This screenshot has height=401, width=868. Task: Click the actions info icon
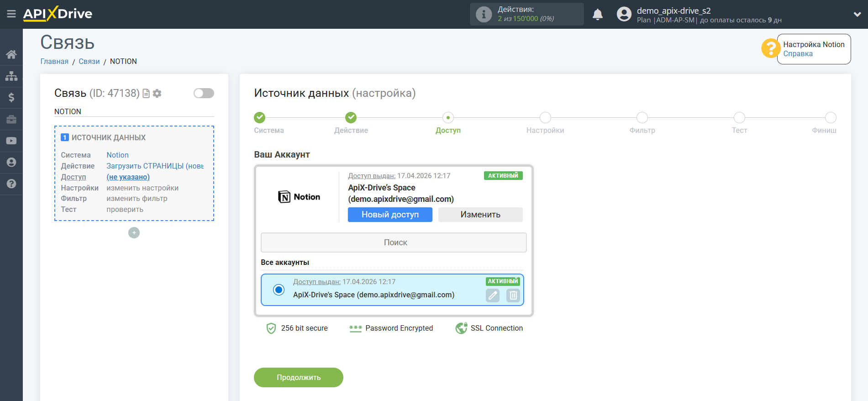click(484, 14)
